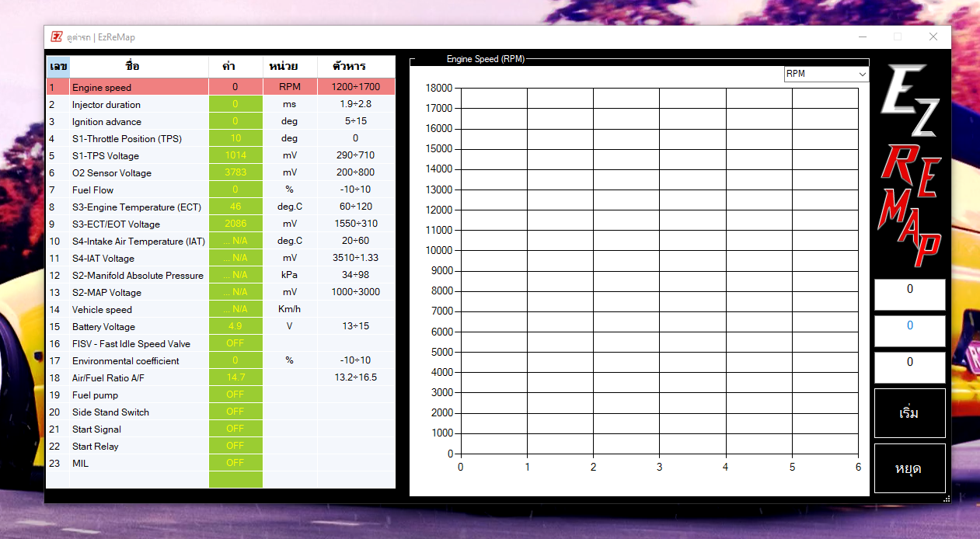This screenshot has height=539, width=980.
Task: Click the topmost numeric display box showing 0
Action: tap(909, 294)
